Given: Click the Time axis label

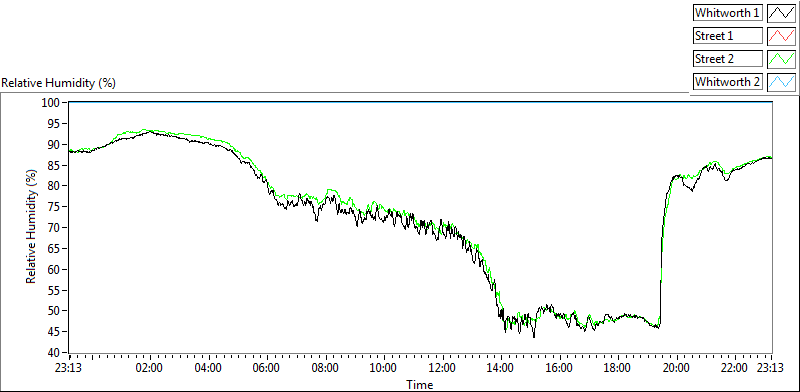Looking at the screenshot, I should pos(420,384).
